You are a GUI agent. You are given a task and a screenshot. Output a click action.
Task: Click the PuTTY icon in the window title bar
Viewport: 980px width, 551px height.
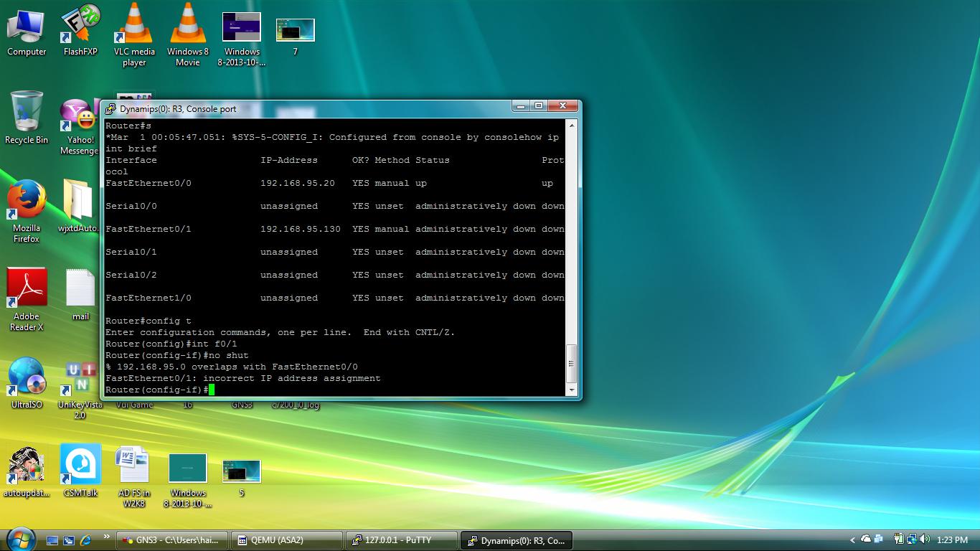coord(110,109)
